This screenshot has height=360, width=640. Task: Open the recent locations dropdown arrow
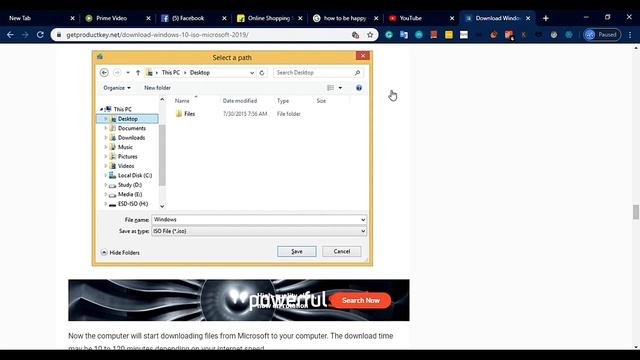point(128,73)
